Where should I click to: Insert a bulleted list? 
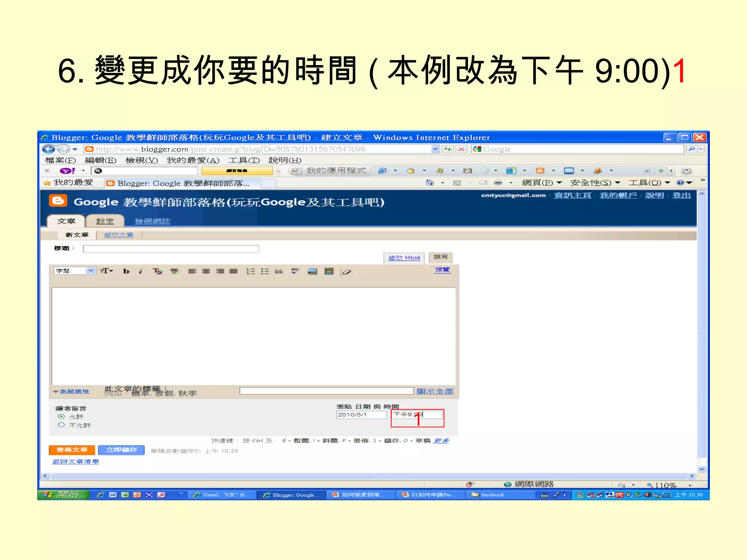(x=265, y=271)
